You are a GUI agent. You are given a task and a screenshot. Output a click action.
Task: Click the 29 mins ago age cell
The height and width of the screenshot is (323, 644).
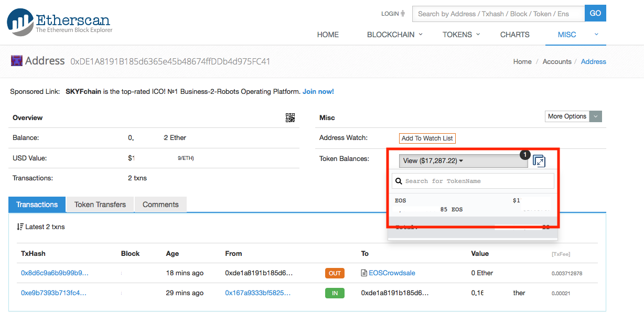[x=185, y=293]
